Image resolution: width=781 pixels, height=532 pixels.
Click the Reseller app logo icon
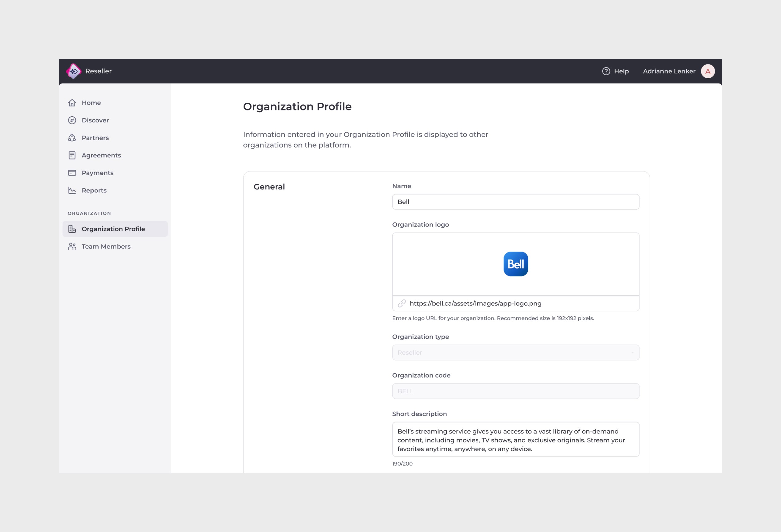point(74,71)
